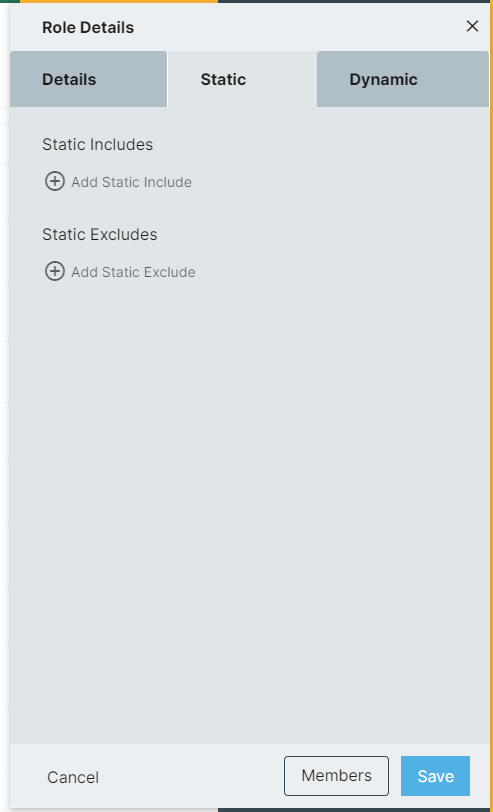Click the Add Static Include text link
This screenshot has height=812, width=493.
click(x=132, y=182)
